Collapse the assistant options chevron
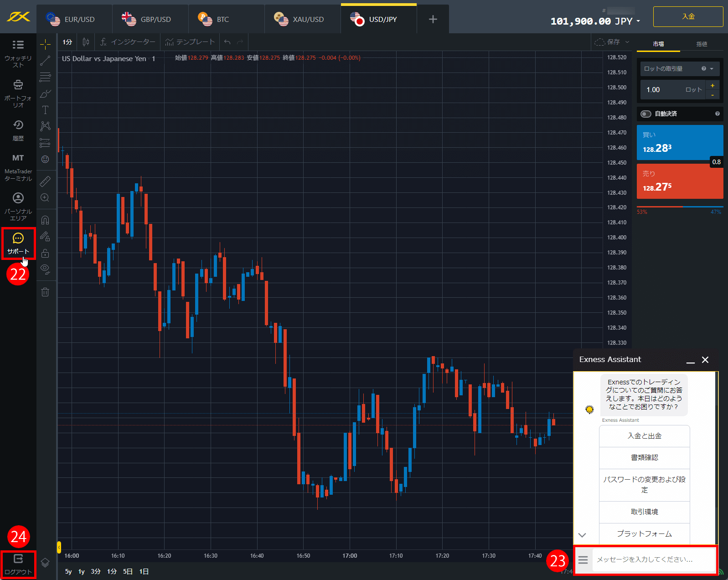 [x=582, y=535]
